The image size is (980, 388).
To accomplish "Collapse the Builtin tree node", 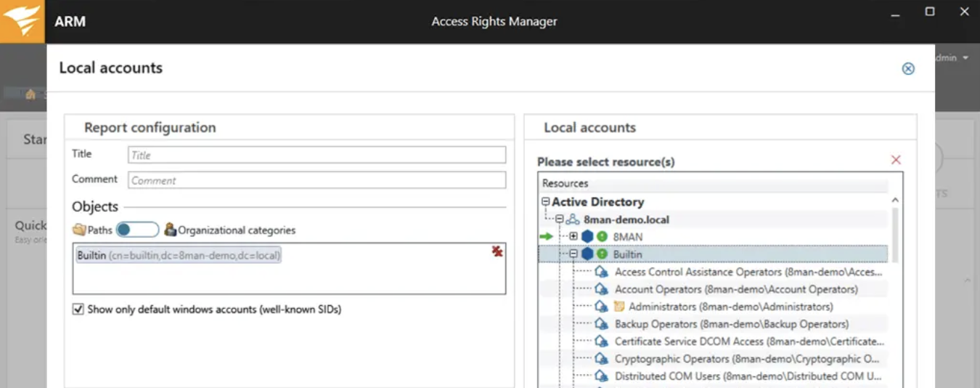I will 573,254.
